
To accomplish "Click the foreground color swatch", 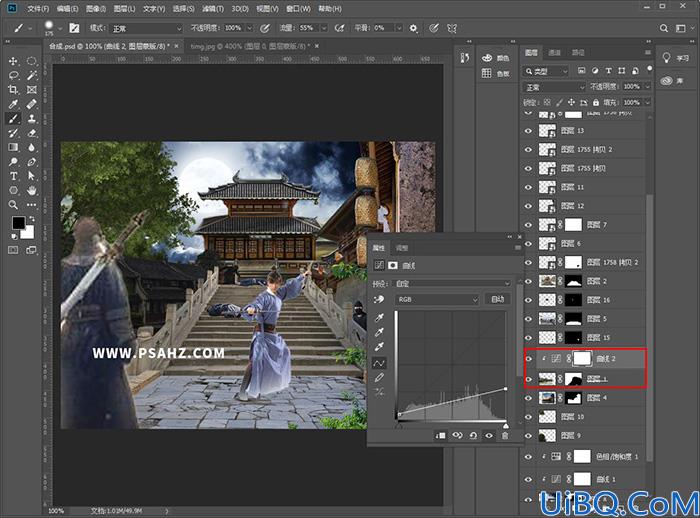I will [18, 223].
